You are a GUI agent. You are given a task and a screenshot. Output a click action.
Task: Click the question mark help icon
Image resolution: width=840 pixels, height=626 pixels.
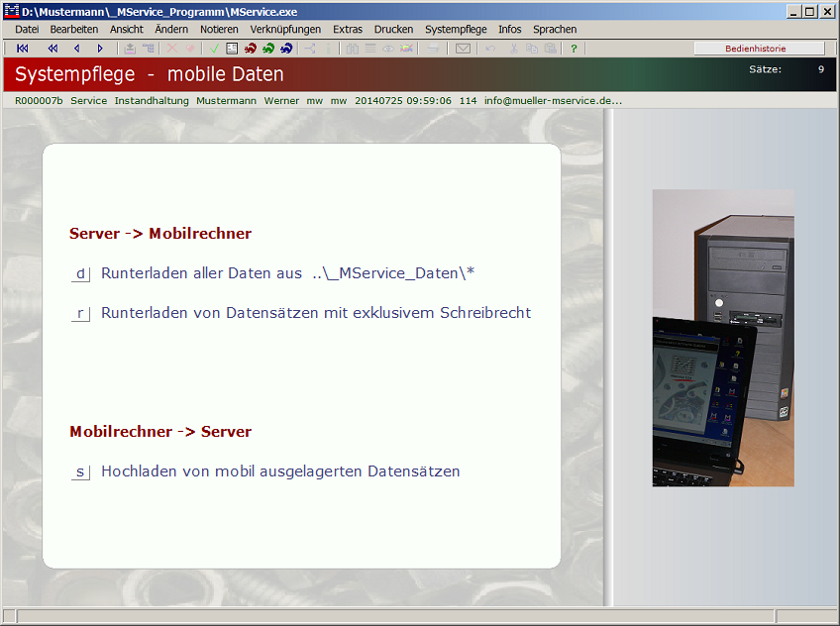click(574, 48)
